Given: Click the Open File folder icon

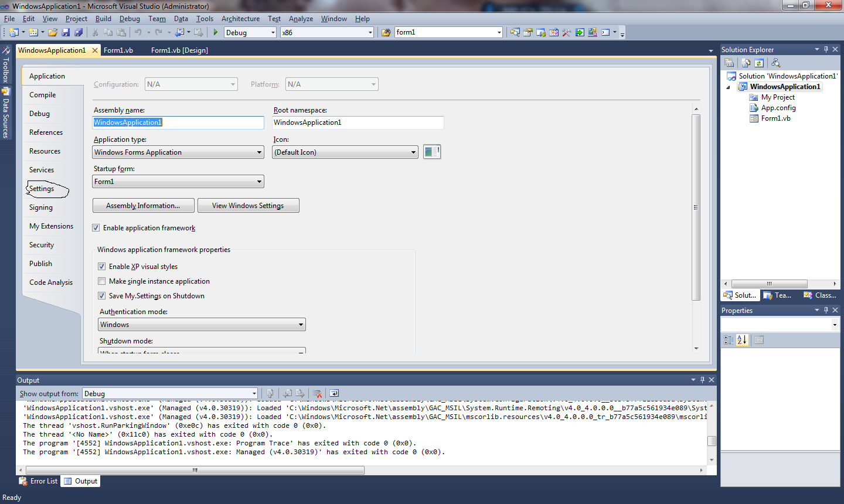Looking at the screenshot, I should point(53,32).
